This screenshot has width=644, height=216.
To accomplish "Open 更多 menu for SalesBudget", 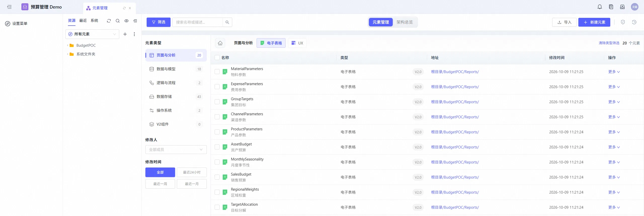I will pyautogui.click(x=614, y=177).
